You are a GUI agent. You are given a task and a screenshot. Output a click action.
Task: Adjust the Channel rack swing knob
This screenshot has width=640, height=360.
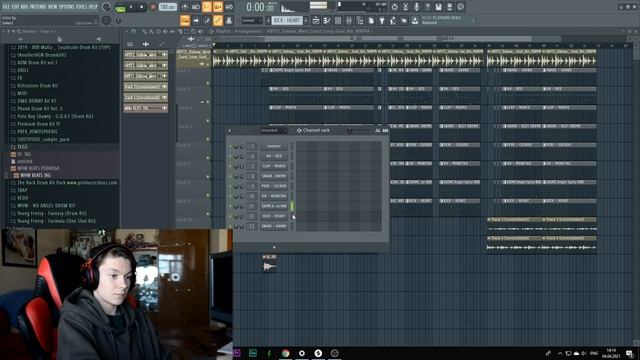(x=350, y=131)
